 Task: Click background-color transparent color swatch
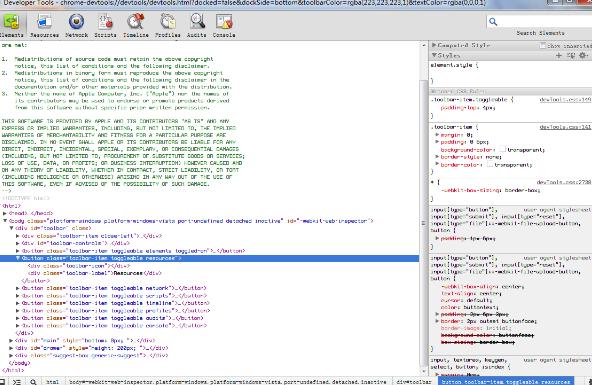point(503,149)
